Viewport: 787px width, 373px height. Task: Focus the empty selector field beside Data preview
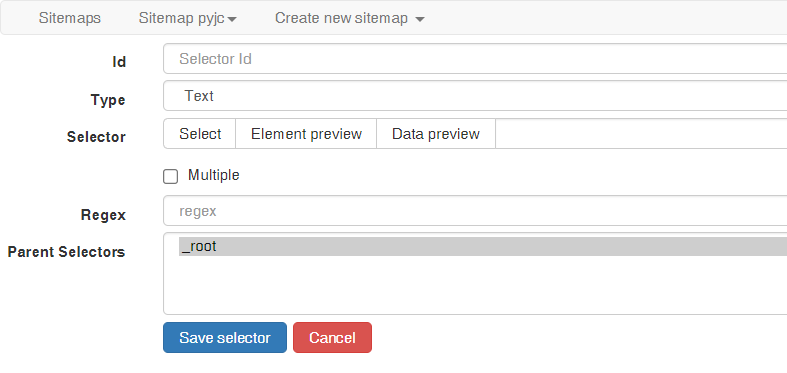[641, 134]
